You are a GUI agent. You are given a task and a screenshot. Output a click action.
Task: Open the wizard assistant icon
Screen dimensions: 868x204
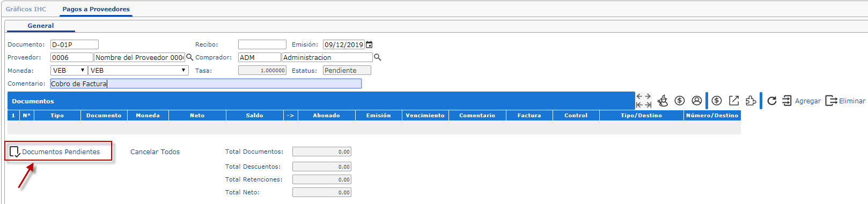(x=663, y=101)
